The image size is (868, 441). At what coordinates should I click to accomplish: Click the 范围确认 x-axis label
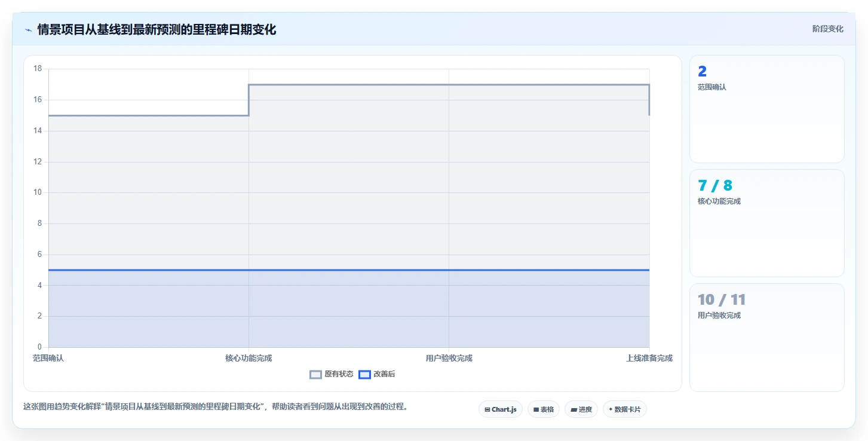tap(48, 358)
